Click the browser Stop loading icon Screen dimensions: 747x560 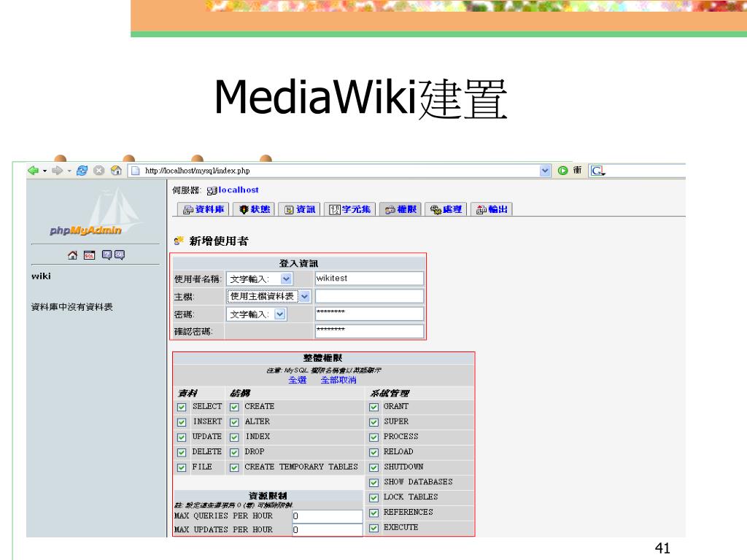click(98, 171)
